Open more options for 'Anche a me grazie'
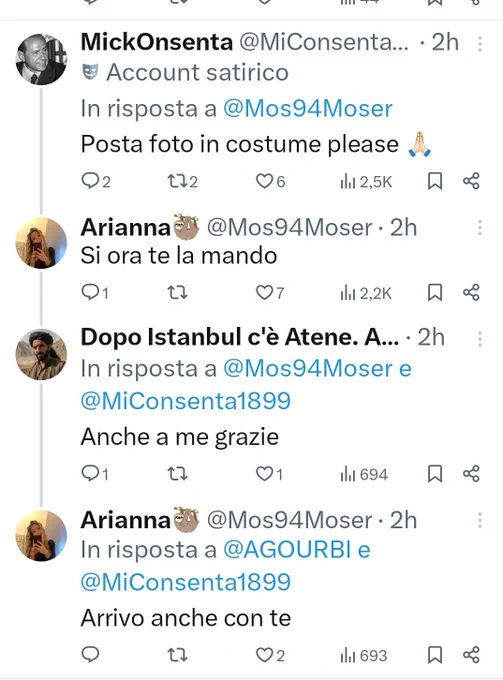 (480, 339)
